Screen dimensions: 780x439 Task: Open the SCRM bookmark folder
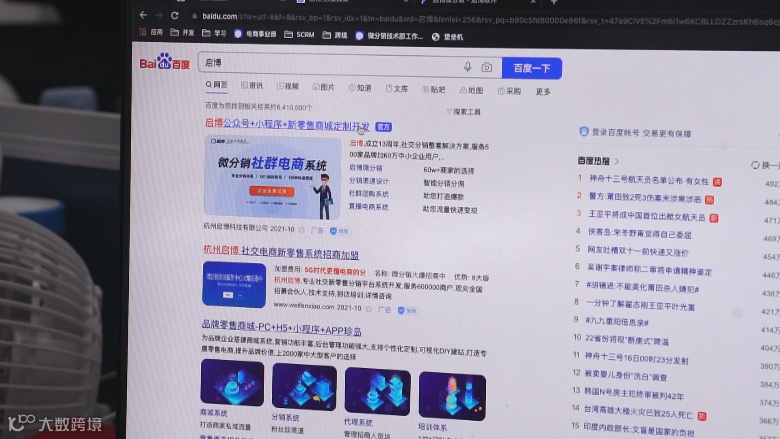point(299,34)
